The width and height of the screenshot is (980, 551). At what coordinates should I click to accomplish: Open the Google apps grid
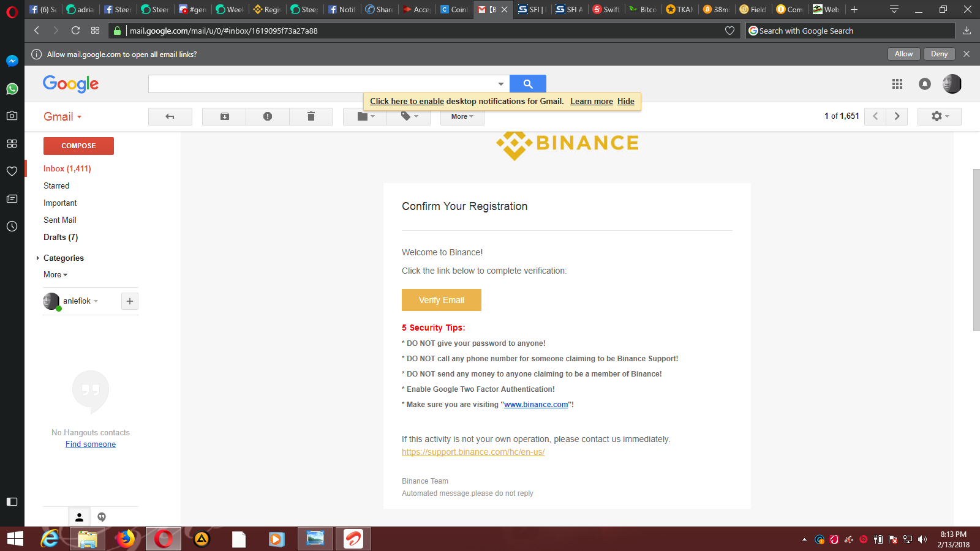[897, 84]
